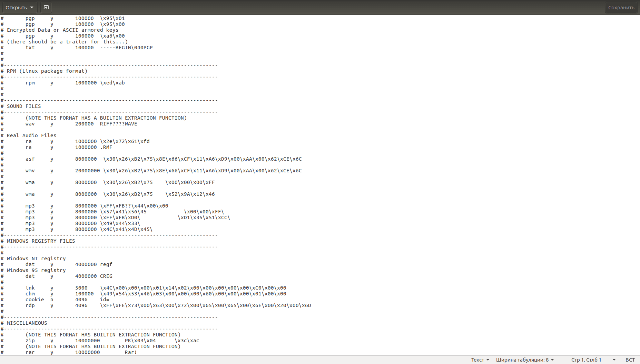Click the '5000' size value for lnk
The width and height of the screenshot is (640, 364).
[x=81, y=288]
